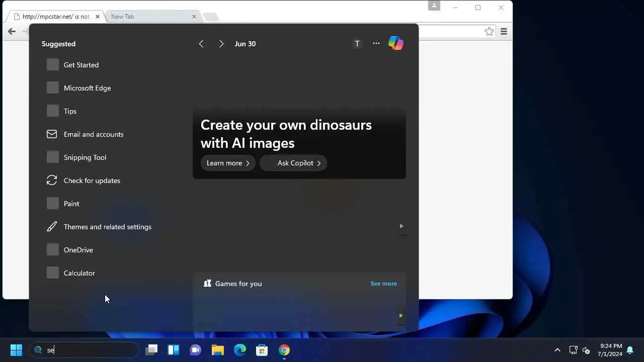
Task: Click Learn more on dinosaurs card
Action: 228,163
